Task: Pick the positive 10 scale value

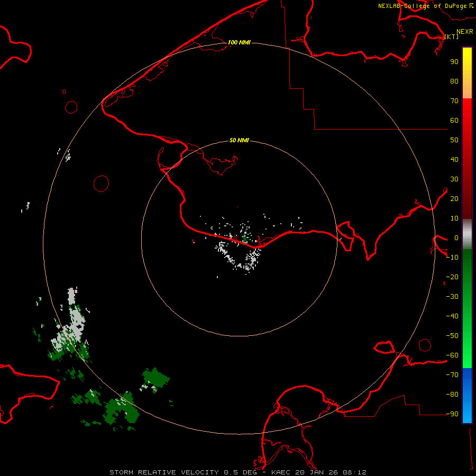Action: (454, 218)
